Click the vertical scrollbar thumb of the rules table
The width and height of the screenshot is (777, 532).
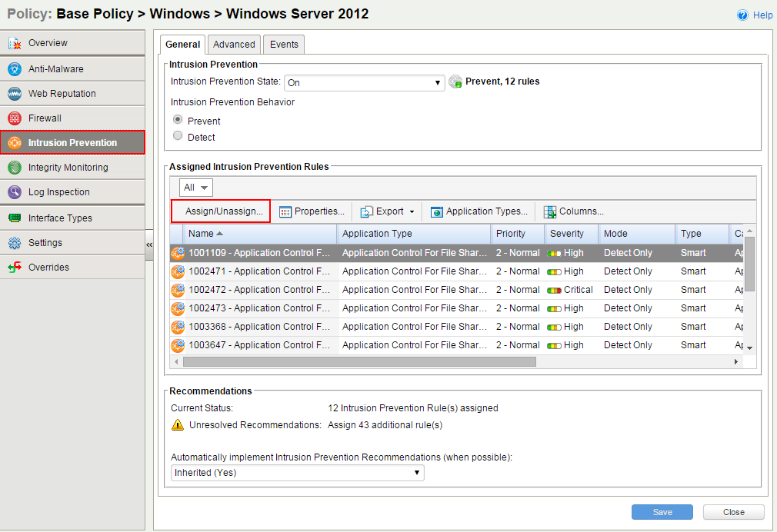coord(750,264)
